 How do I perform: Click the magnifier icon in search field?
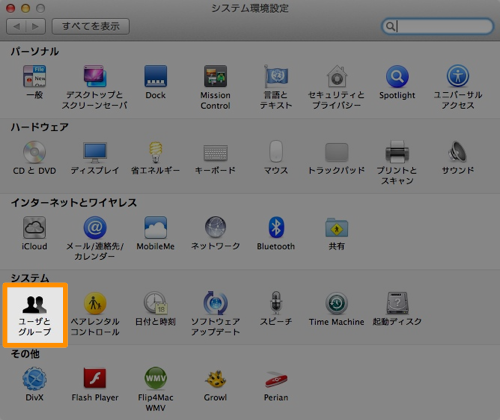(x=390, y=26)
